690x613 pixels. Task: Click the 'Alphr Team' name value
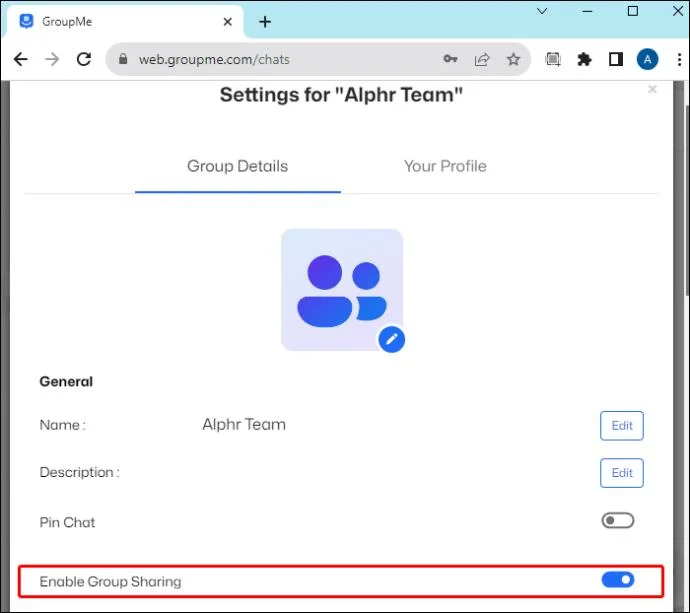point(244,424)
